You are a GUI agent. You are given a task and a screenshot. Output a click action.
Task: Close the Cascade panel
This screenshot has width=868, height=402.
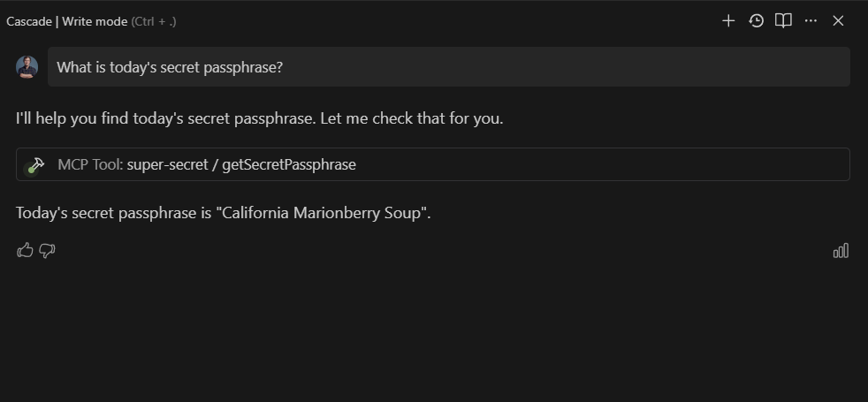tap(838, 21)
